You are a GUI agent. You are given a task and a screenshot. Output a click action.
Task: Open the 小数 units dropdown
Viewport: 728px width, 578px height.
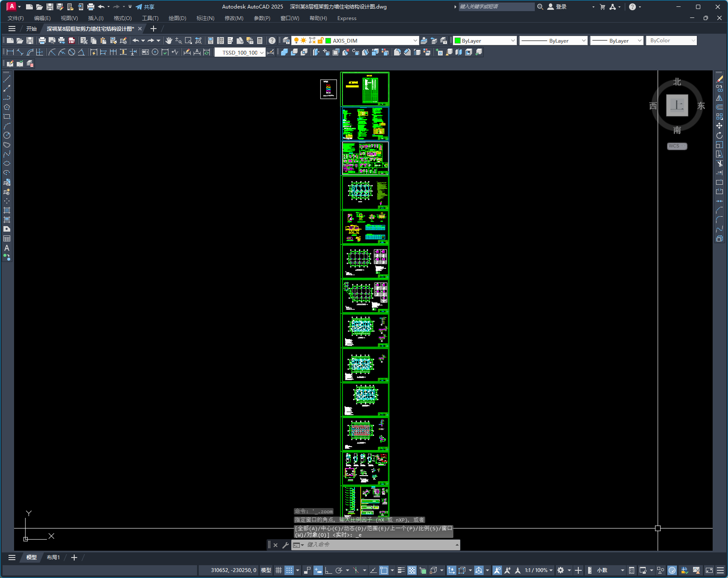611,570
